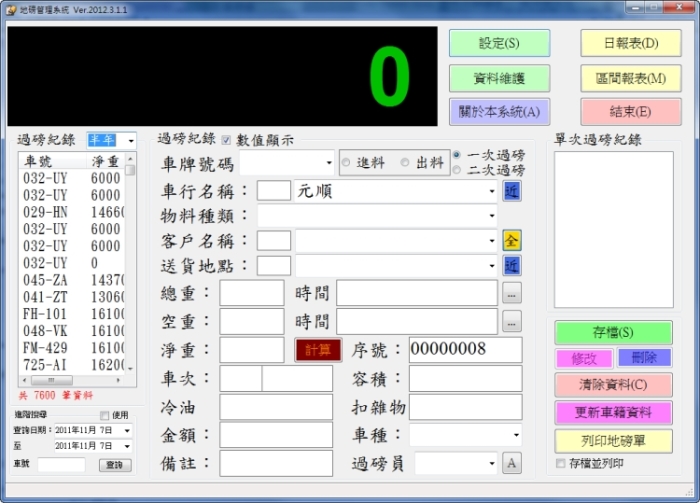Click the ellipsis button in the 總重 row
The image size is (700, 503).
pyautogui.click(x=511, y=294)
